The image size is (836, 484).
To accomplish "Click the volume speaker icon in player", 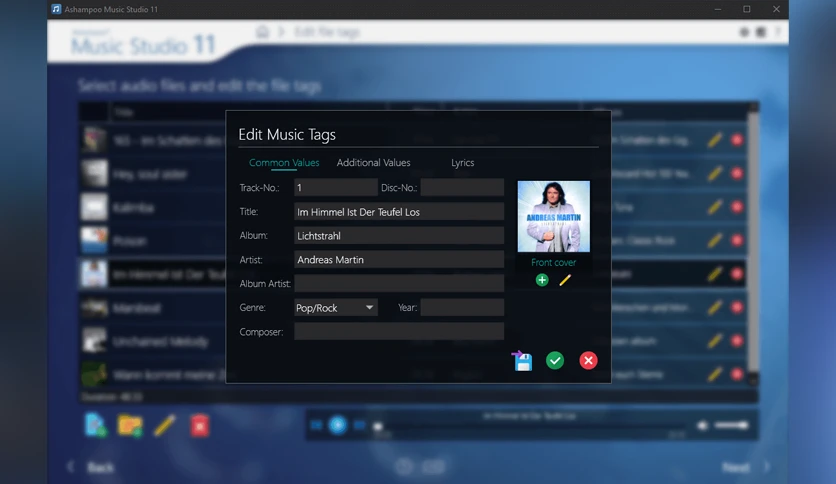I will [x=703, y=425].
